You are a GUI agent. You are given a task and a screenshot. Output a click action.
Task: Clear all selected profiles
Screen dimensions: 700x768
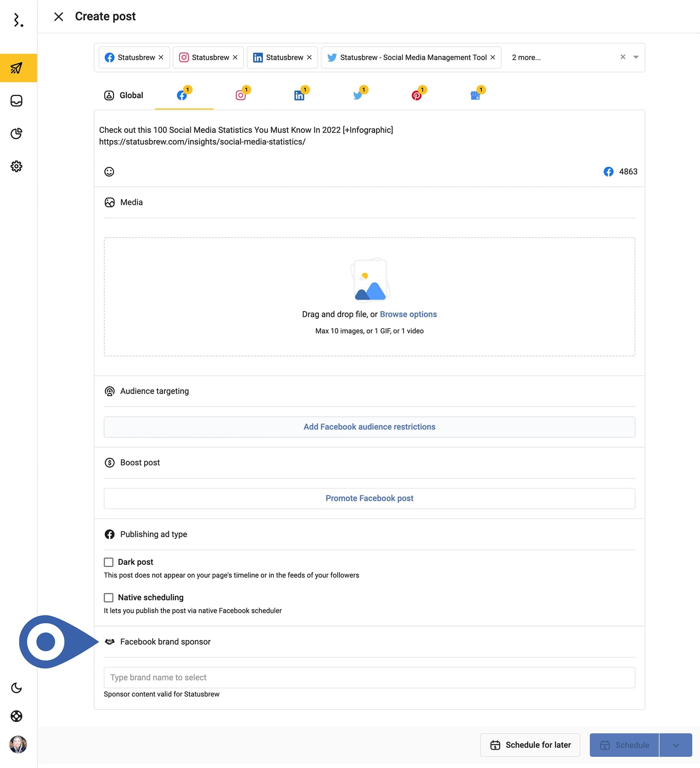[x=623, y=57]
